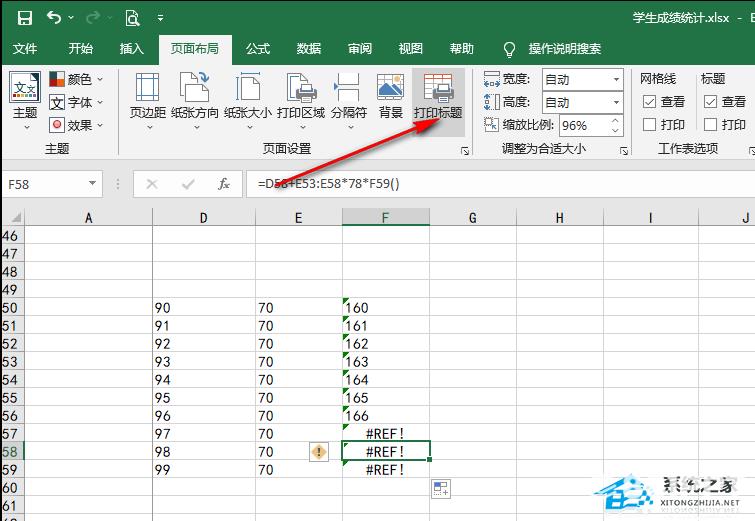755x521 pixels.
Task: Select cell D52 showing 92
Action: coord(204,344)
